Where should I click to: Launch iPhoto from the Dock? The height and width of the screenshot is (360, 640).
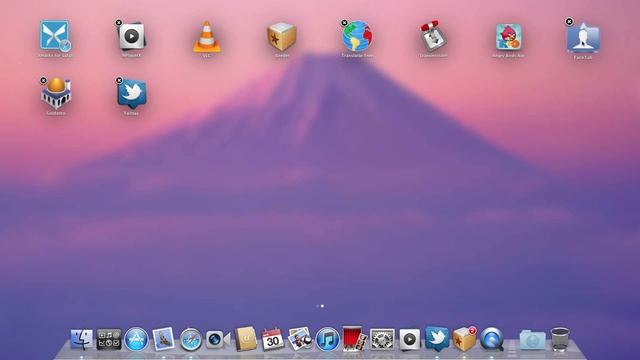300,339
